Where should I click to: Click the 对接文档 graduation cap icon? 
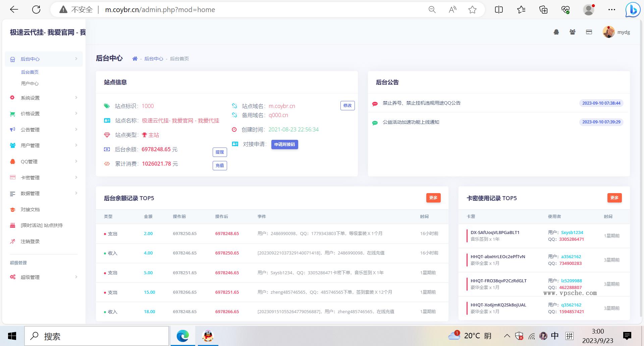tap(12, 209)
